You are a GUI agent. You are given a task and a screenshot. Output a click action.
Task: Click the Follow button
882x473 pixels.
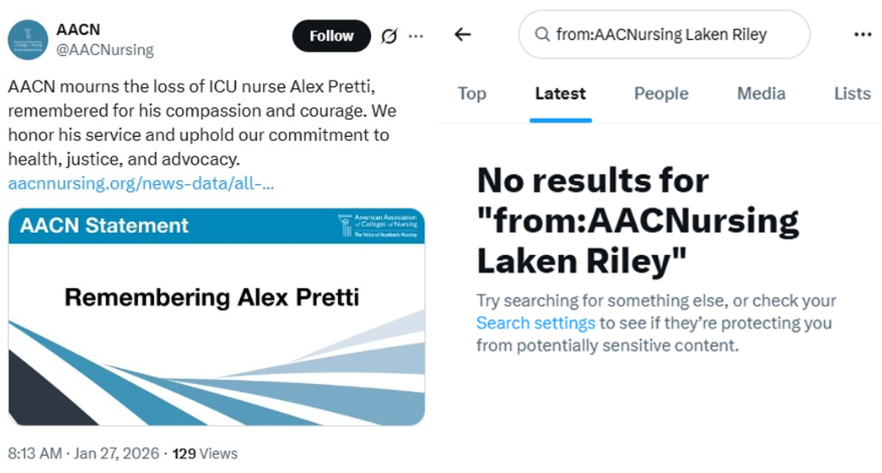pyautogui.click(x=331, y=36)
